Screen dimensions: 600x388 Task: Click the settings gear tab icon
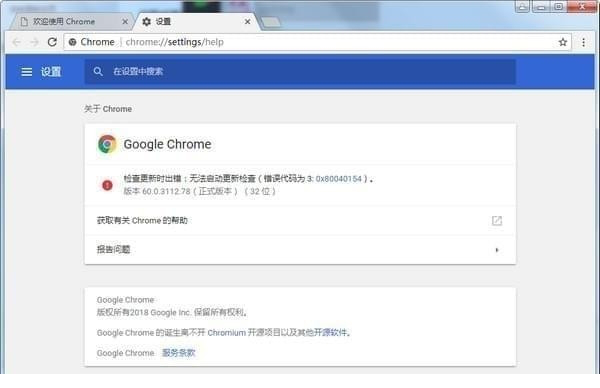147,22
